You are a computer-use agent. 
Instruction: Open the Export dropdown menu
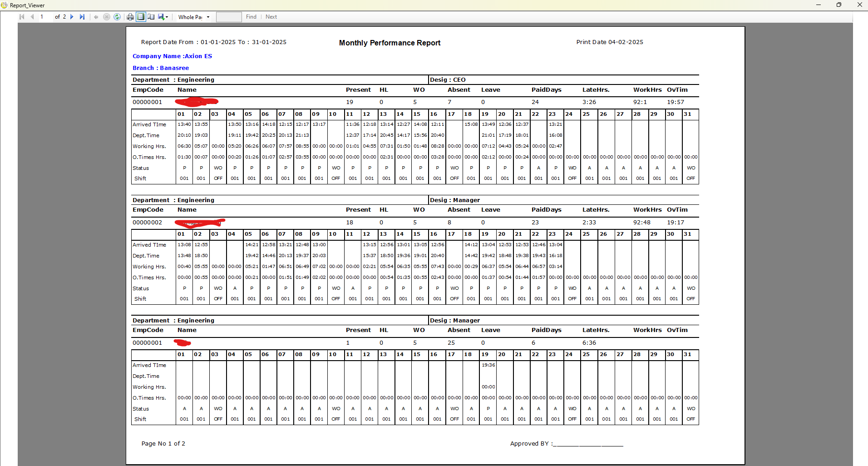point(163,17)
